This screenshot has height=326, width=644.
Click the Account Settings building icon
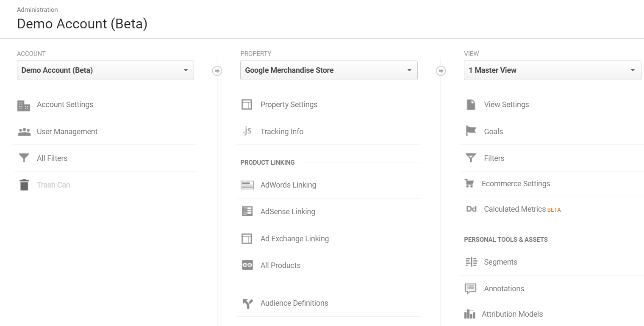pos(24,105)
